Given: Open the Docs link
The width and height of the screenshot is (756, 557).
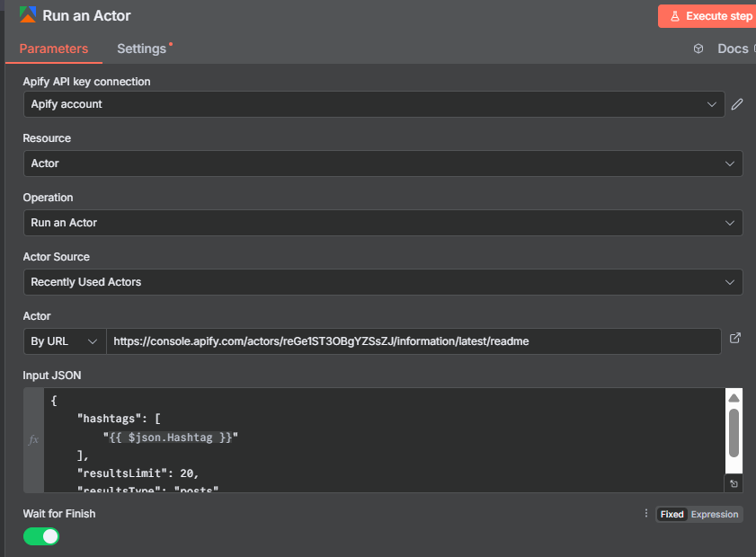Looking at the screenshot, I should 733,49.
